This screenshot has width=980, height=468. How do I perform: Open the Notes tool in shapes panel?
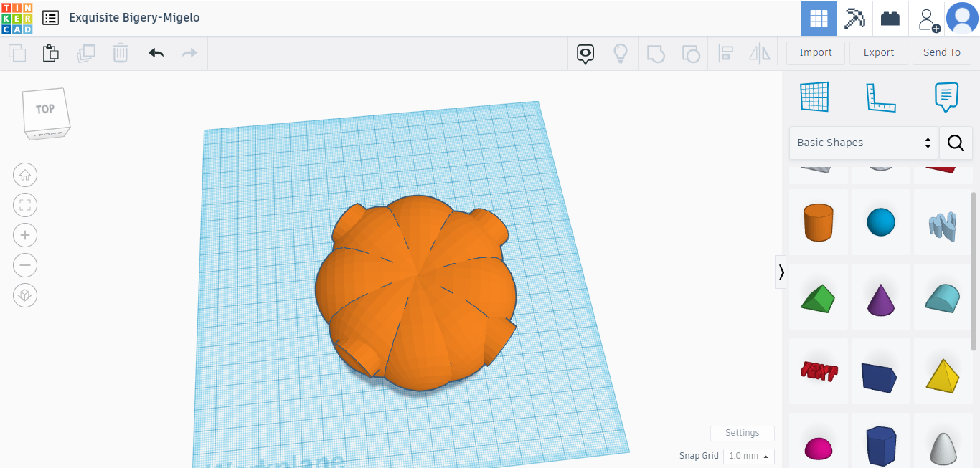click(946, 97)
